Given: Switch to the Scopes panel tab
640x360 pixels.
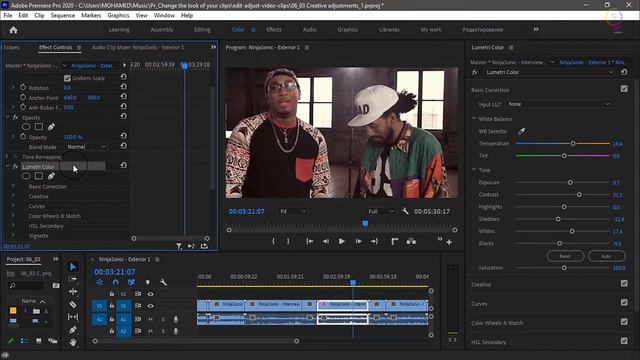Looking at the screenshot, I should (x=11, y=47).
